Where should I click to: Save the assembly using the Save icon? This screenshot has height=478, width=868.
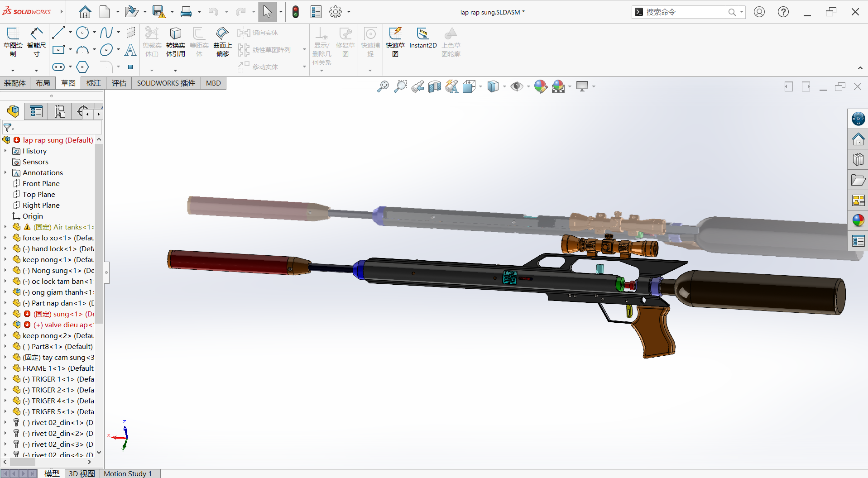pyautogui.click(x=158, y=12)
